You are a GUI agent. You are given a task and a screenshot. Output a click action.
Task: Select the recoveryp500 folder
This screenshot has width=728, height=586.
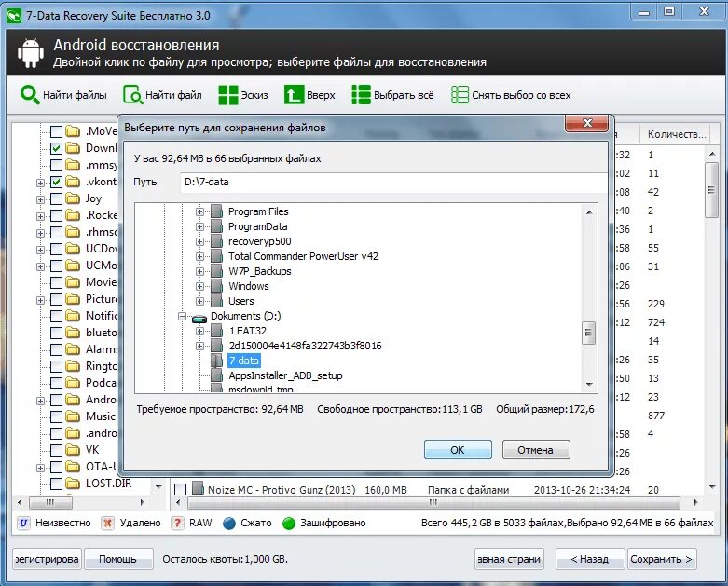tap(259, 241)
